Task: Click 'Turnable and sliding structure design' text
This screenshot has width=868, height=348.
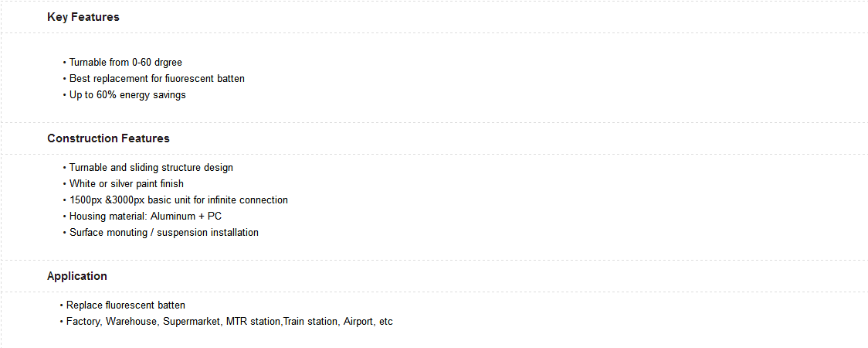Action: (151, 167)
